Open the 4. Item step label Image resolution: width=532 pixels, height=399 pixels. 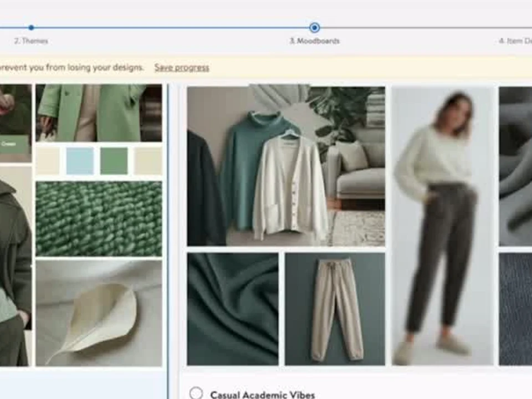(515, 41)
